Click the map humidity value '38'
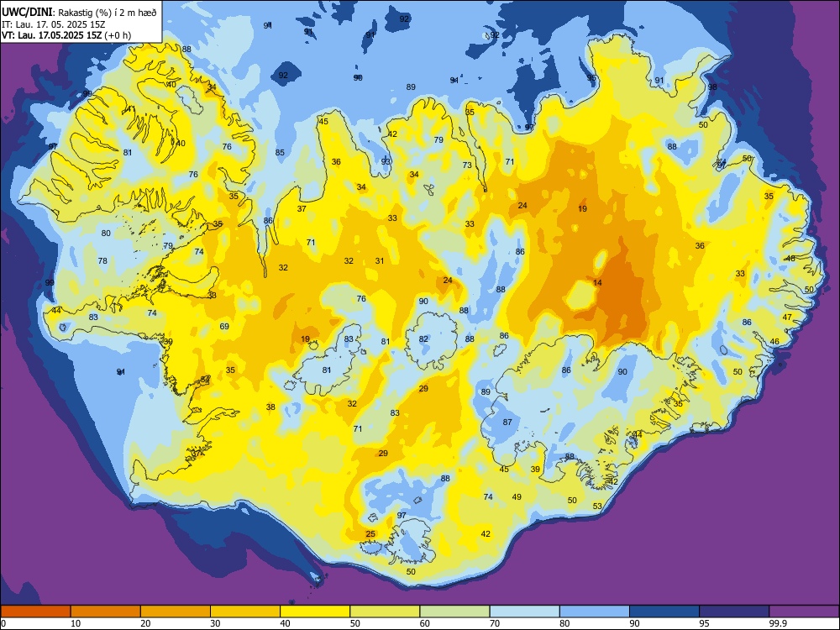 [270, 407]
